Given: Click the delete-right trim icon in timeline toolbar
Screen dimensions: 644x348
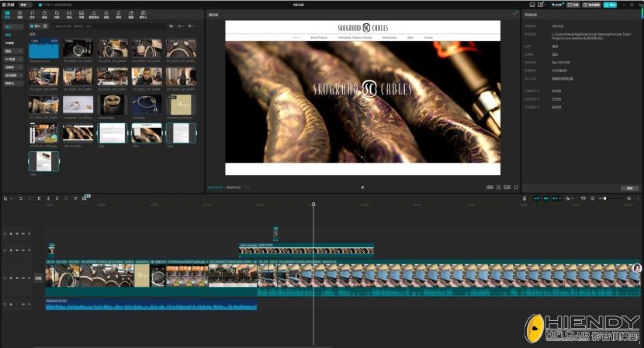Looking at the screenshot, I should [57, 198].
